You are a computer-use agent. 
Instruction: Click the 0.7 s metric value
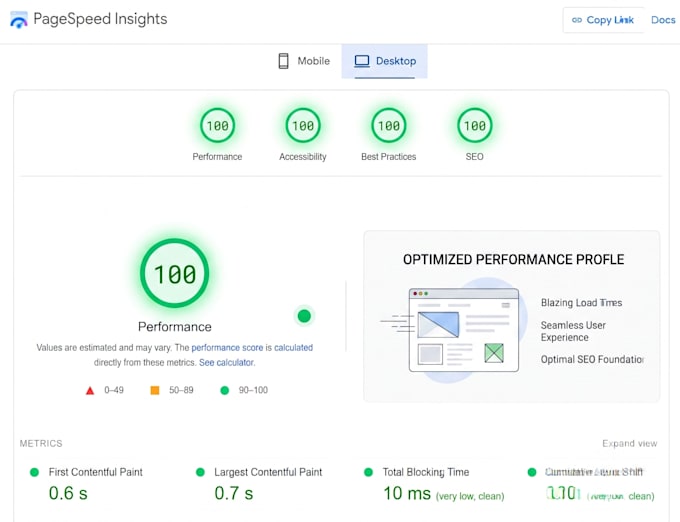point(234,493)
